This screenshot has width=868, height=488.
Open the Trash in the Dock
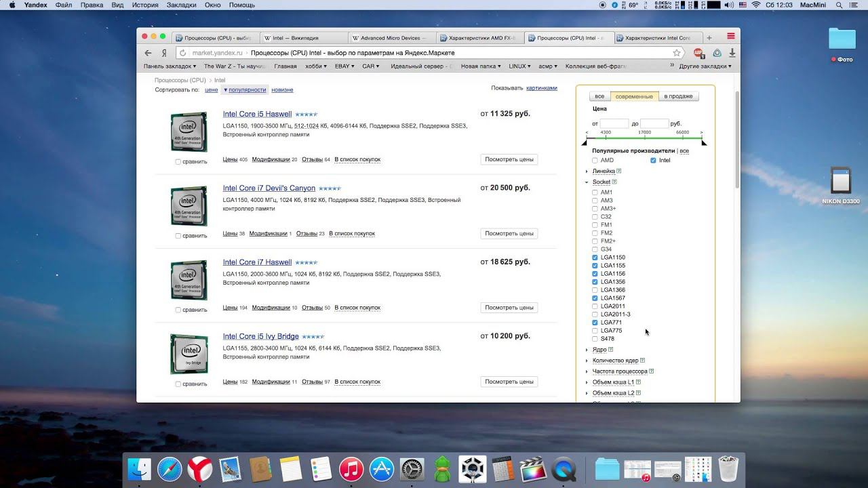click(728, 468)
